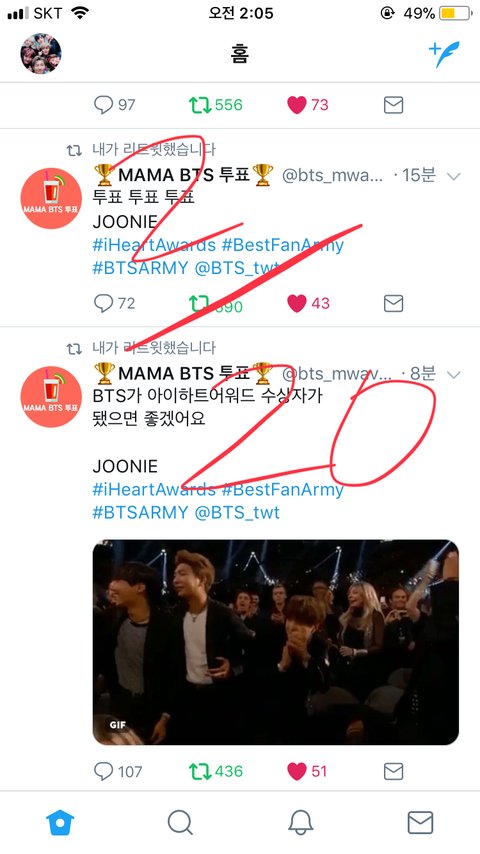
Task: Open the Search tab in bottom bar
Action: (180, 822)
